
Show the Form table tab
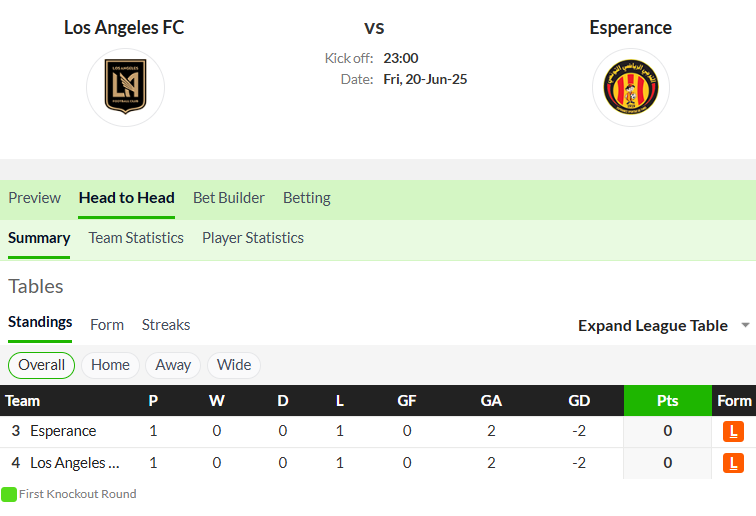pyautogui.click(x=107, y=325)
